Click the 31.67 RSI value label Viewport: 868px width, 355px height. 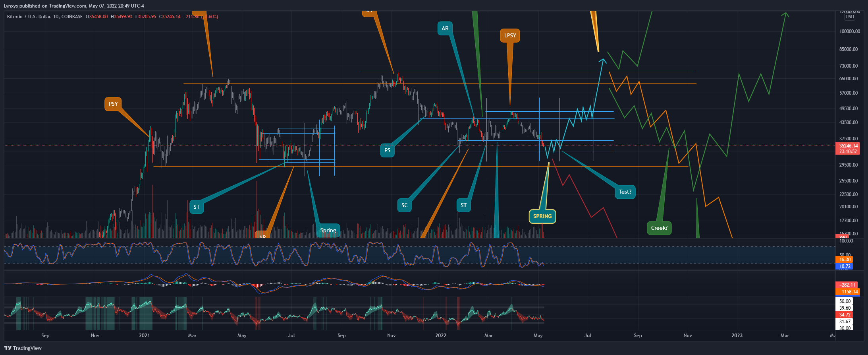(x=845, y=322)
